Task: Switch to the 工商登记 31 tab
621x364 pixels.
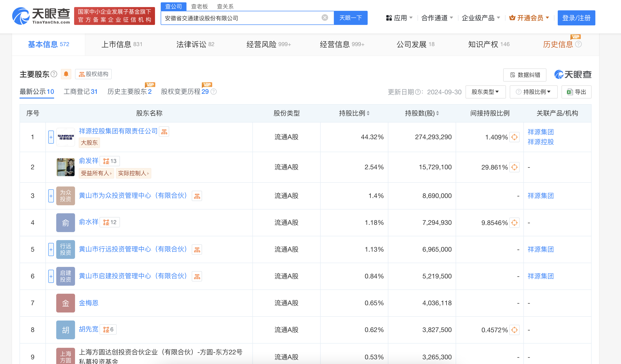Action: pyautogui.click(x=81, y=92)
